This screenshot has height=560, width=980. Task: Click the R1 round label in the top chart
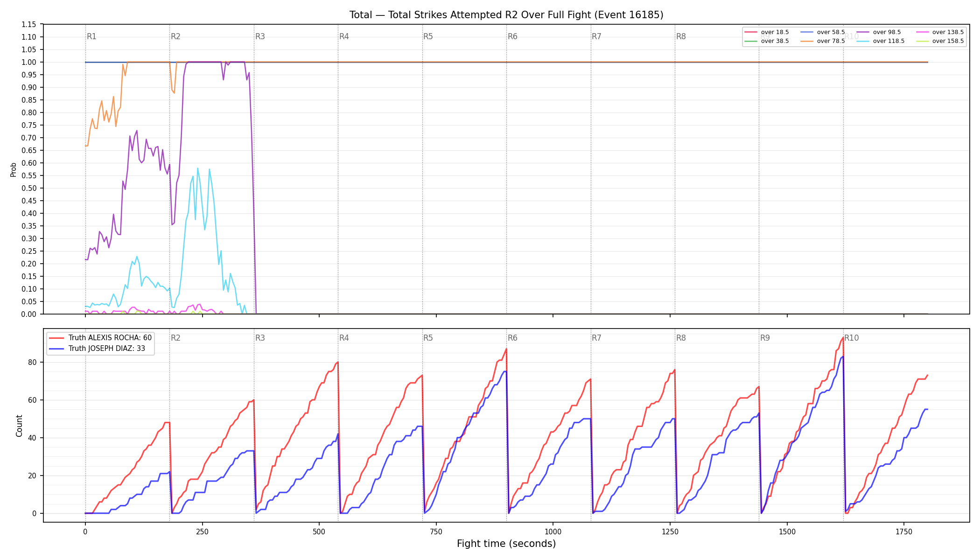tap(91, 36)
